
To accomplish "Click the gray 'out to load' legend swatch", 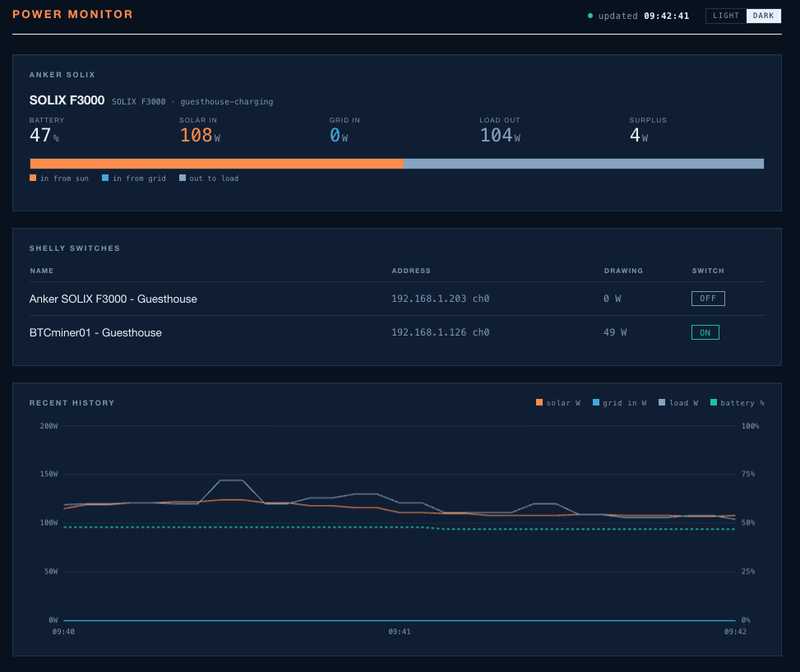I will coord(183,178).
